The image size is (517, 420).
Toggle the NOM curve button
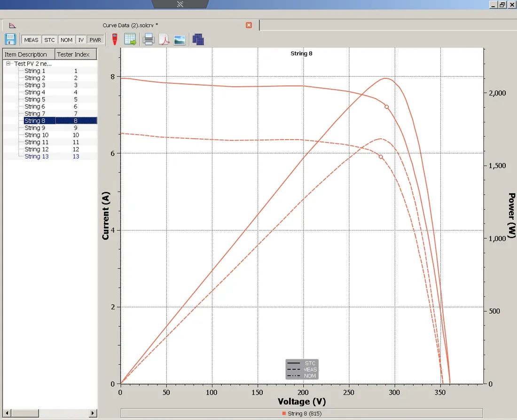point(66,40)
